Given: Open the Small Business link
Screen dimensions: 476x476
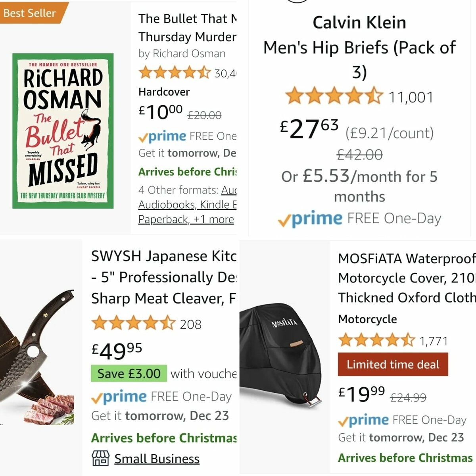Looking at the screenshot, I should [157, 459].
